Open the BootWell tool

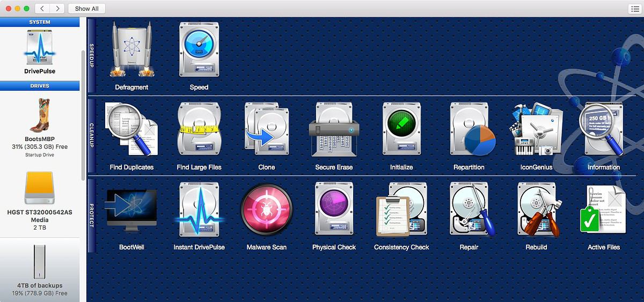pos(131,211)
